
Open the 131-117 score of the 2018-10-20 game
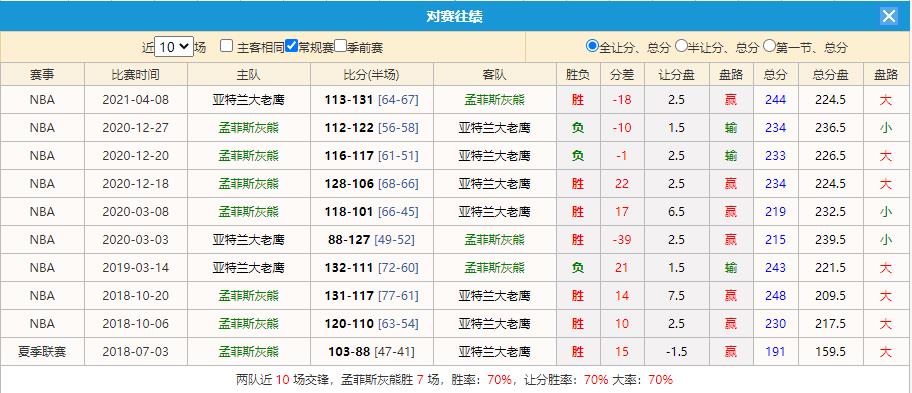tap(349, 296)
